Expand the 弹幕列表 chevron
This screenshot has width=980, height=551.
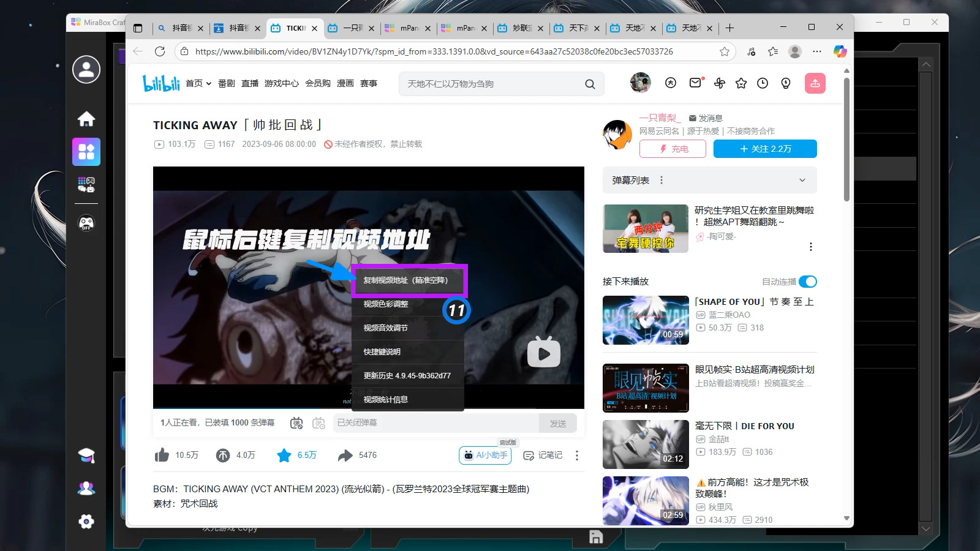click(x=802, y=180)
